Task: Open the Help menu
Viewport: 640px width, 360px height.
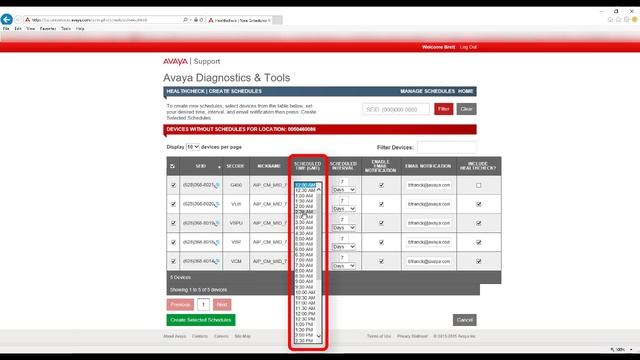Action: [x=80, y=29]
